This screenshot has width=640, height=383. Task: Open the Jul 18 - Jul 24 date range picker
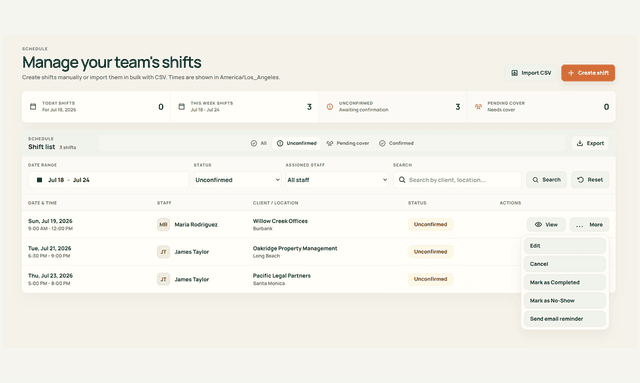[109, 180]
